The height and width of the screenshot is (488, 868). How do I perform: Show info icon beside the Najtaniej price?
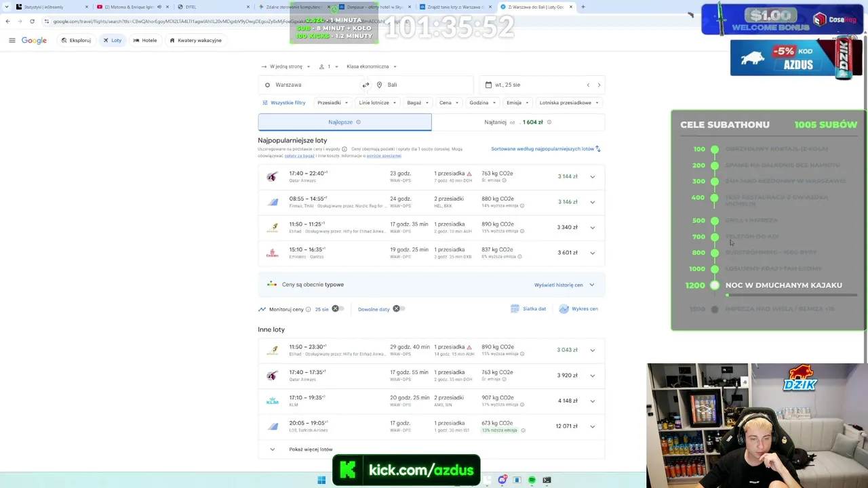tap(549, 122)
